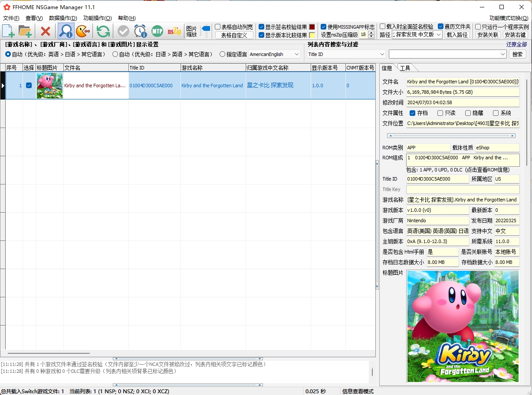Click the 安装右键 button

516,35
